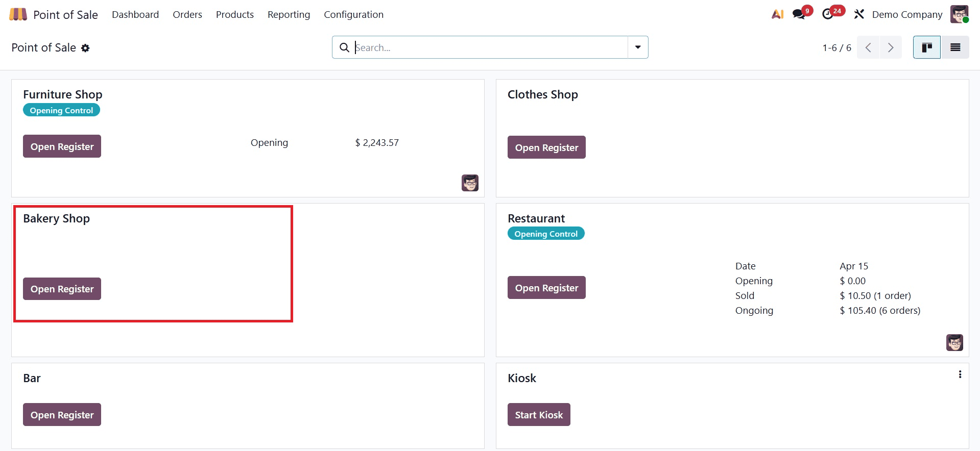Open the AI assistant icon
This screenshot has height=451, width=980.
(x=777, y=14)
